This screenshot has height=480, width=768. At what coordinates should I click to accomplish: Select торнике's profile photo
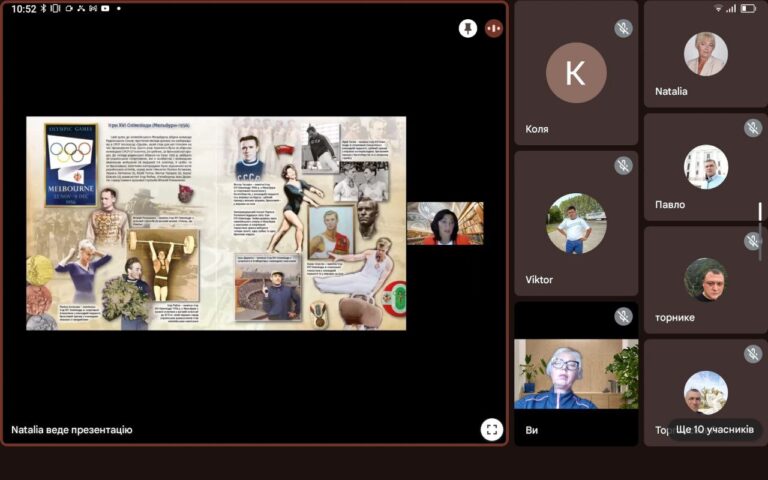[705, 280]
